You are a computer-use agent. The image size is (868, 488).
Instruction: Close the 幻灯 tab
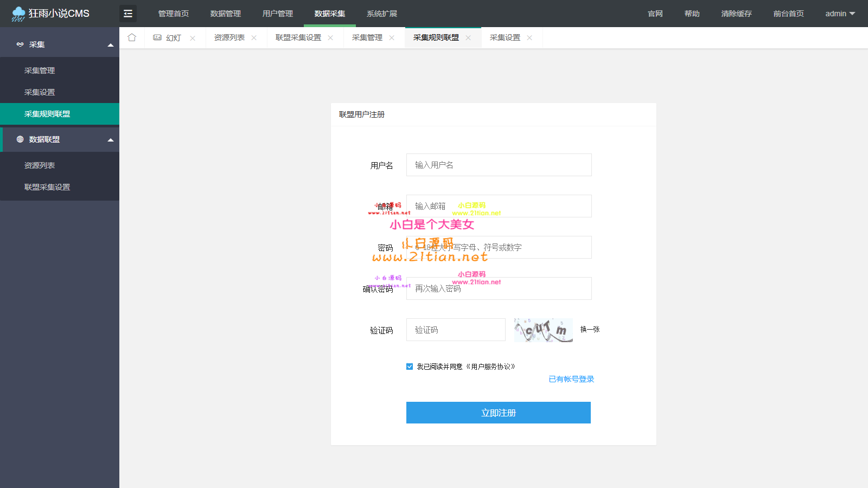(x=193, y=38)
